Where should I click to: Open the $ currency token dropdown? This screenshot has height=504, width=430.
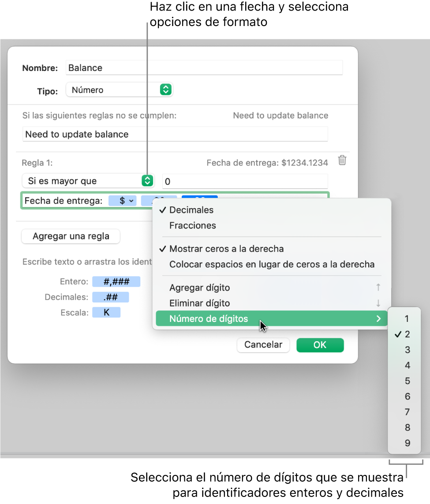coord(123,201)
